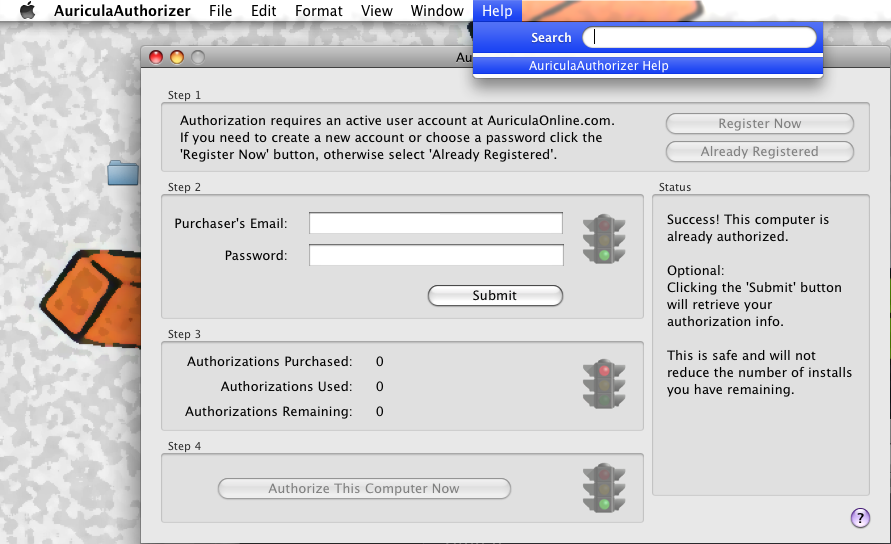
Task: Click the Authorizations Purchased value 0
Action: (x=380, y=362)
